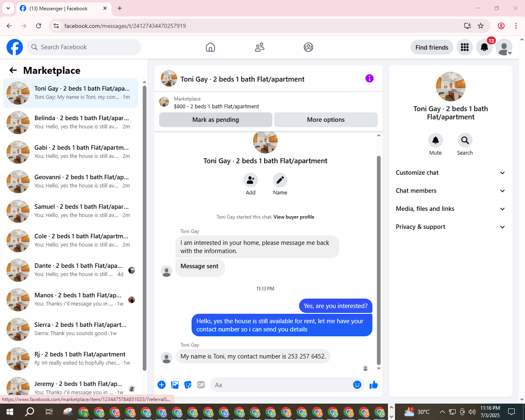Open Belinda's conversation
The width and height of the screenshot is (525, 420).
(71, 123)
